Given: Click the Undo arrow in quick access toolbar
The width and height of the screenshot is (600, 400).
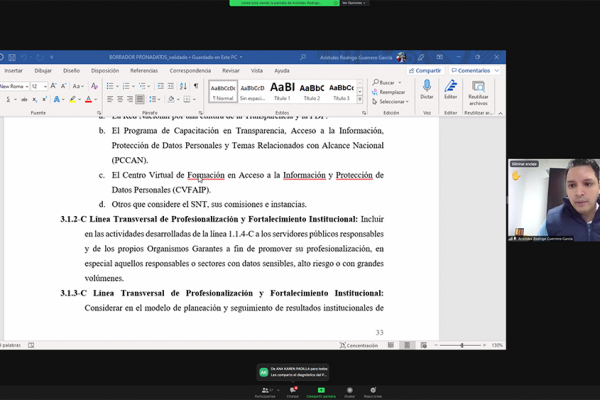Looking at the screenshot, I should click(x=24, y=57).
